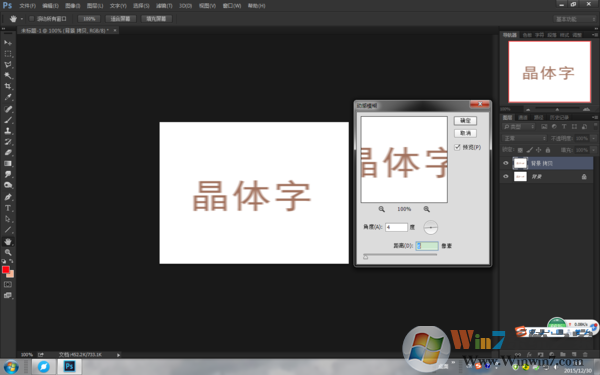
Task: Select the Clone Stamp tool
Action: click(x=8, y=131)
